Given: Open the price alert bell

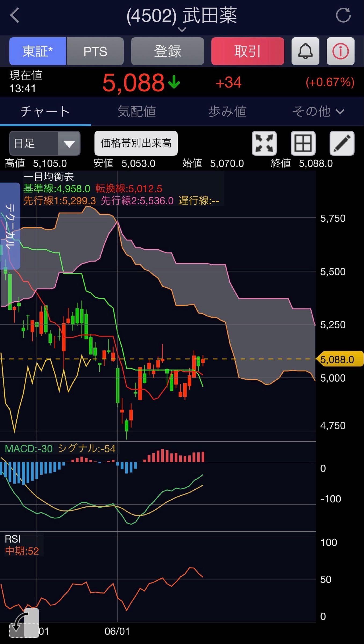Looking at the screenshot, I should tap(305, 51).
